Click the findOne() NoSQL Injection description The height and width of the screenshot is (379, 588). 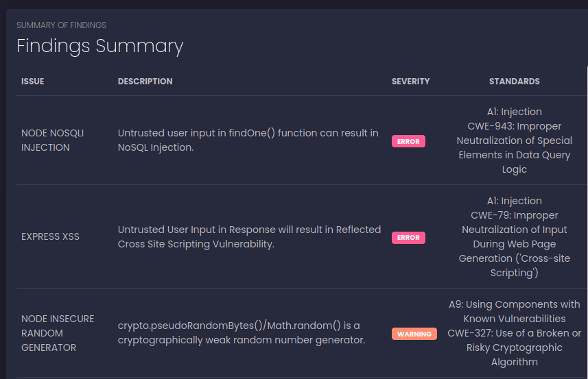coord(248,140)
